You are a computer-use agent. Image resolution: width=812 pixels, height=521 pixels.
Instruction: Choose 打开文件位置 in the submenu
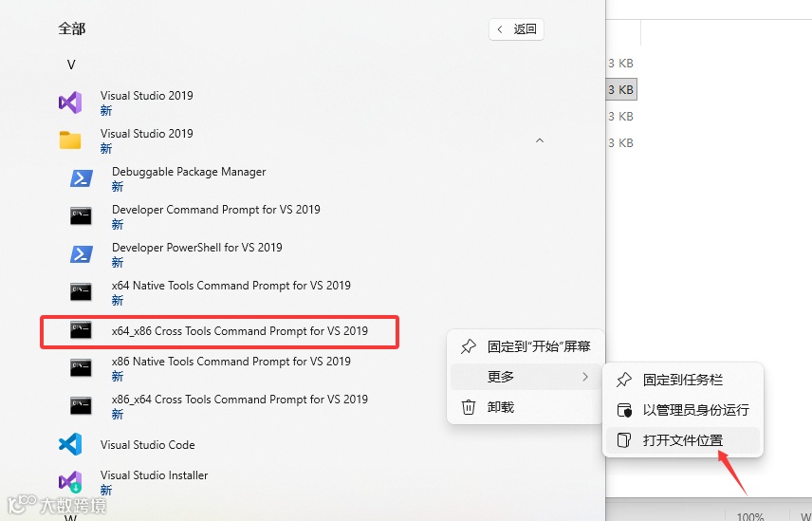point(683,440)
